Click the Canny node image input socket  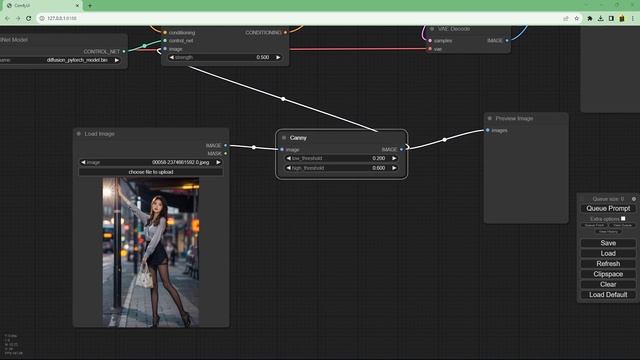tap(282, 149)
